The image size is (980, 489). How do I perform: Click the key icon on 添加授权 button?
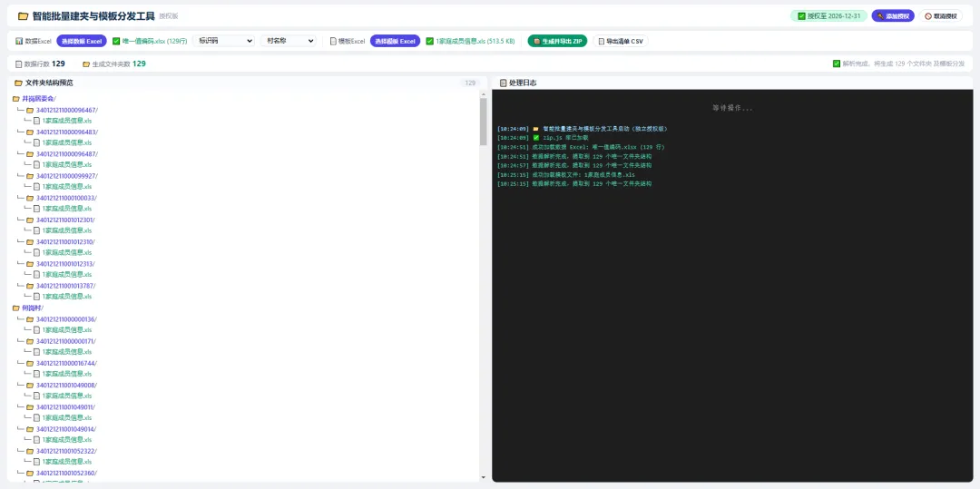tap(880, 16)
